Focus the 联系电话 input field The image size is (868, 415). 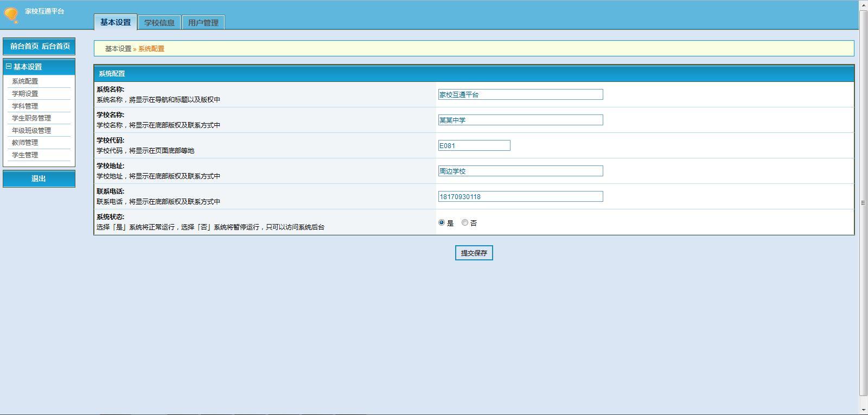[x=520, y=196]
